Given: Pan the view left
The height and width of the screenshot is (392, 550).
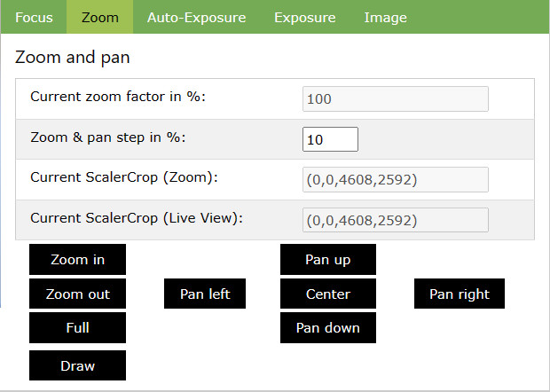Looking at the screenshot, I should [x=204, y=294].
